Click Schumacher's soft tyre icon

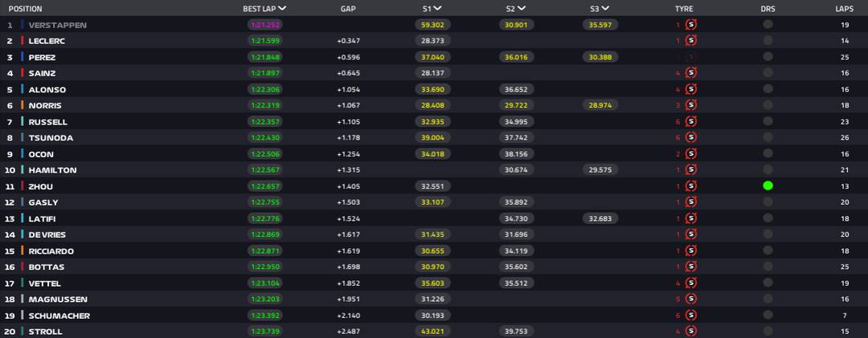click(x=691, y=316)
